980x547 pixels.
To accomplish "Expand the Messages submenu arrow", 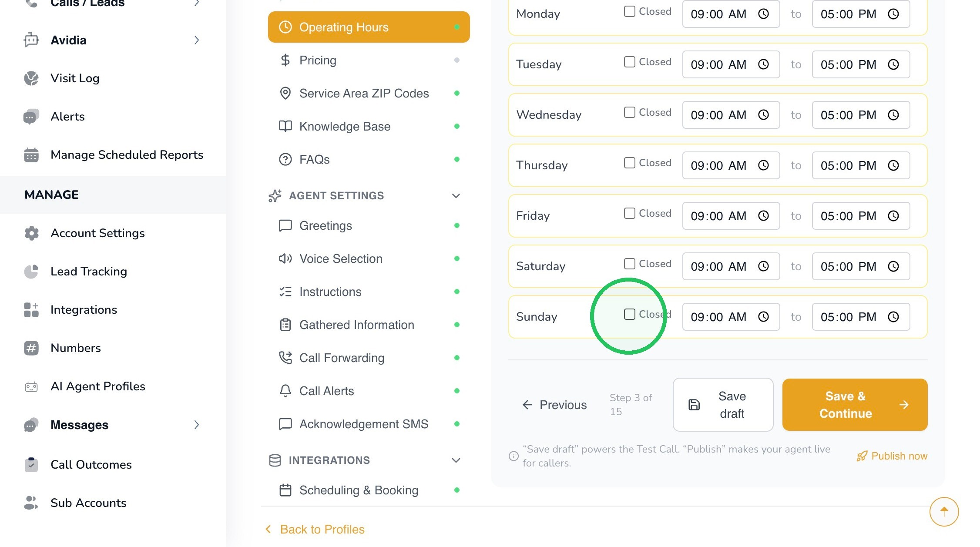I will 197,425.
